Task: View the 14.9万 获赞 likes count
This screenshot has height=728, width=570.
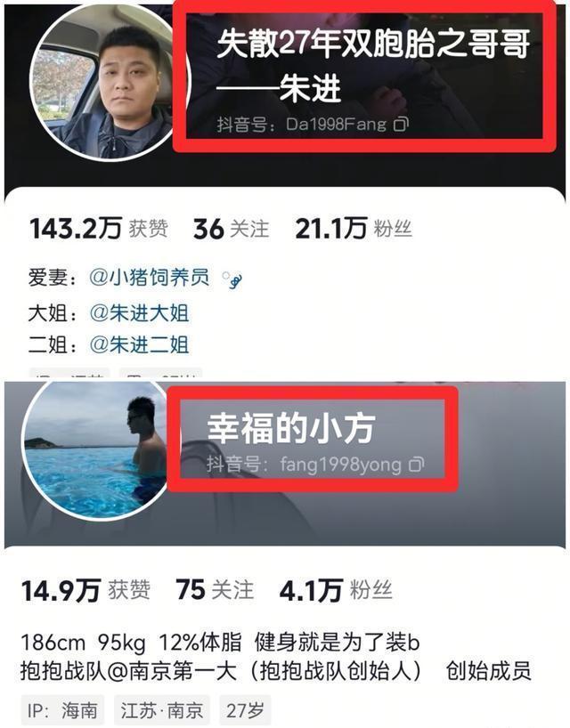Action: coord(85,591)
